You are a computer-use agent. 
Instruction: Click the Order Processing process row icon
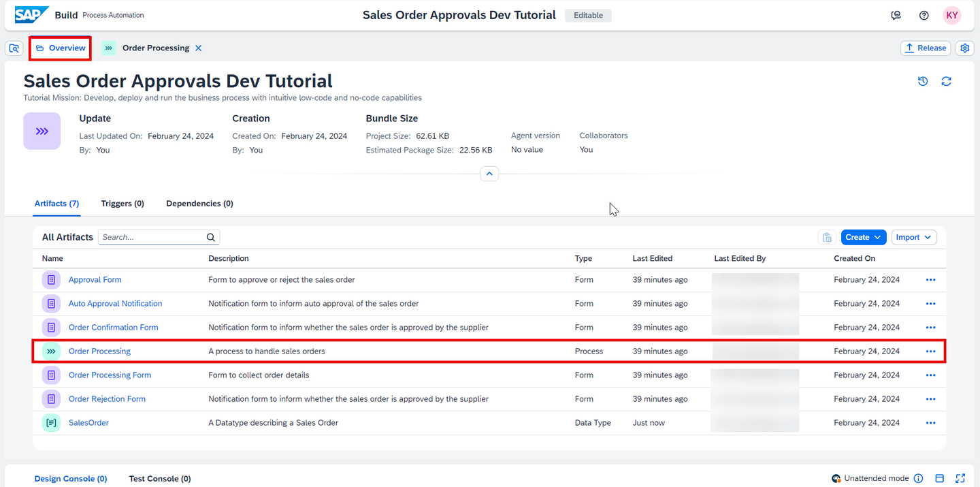[51, 351]
